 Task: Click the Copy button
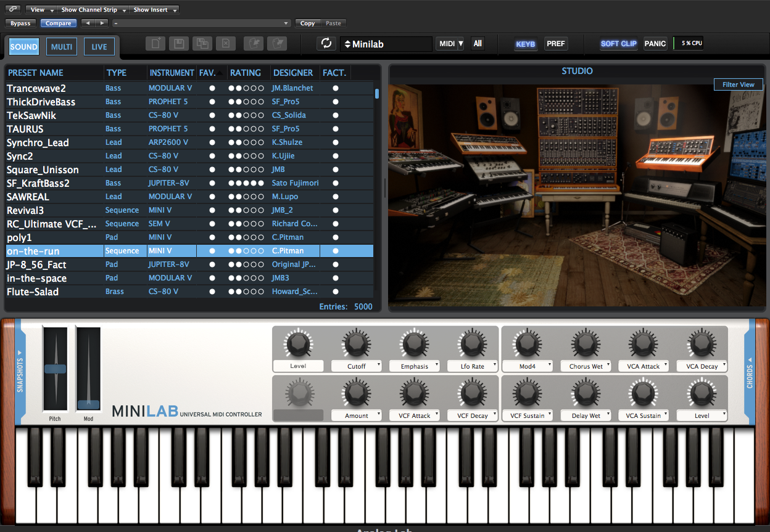[x=308, y=23]
